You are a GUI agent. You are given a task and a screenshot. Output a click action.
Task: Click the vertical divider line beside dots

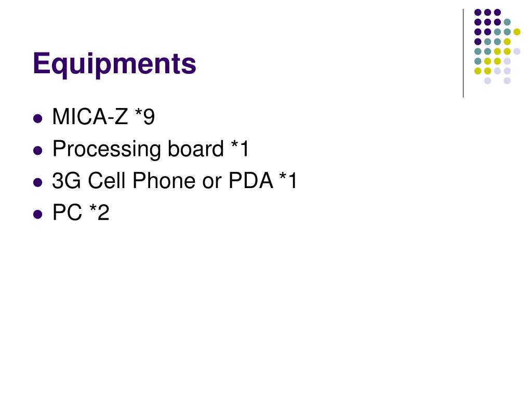click(463, 54)
